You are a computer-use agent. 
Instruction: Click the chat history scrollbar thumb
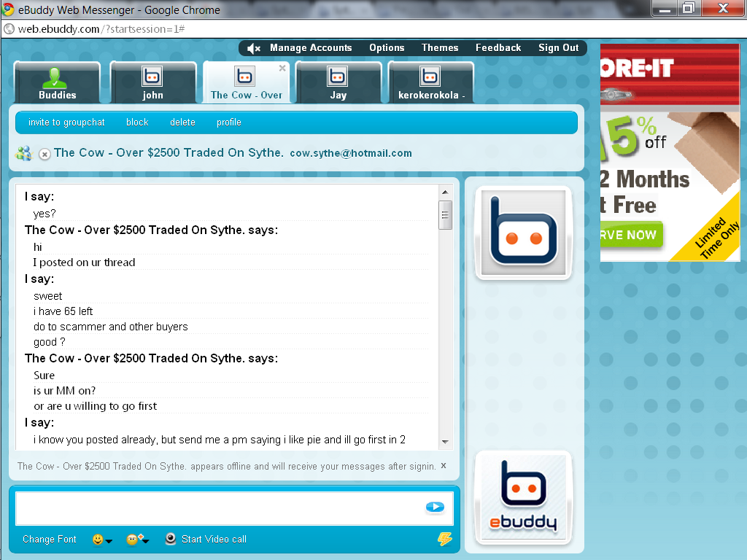pos(445,215)
